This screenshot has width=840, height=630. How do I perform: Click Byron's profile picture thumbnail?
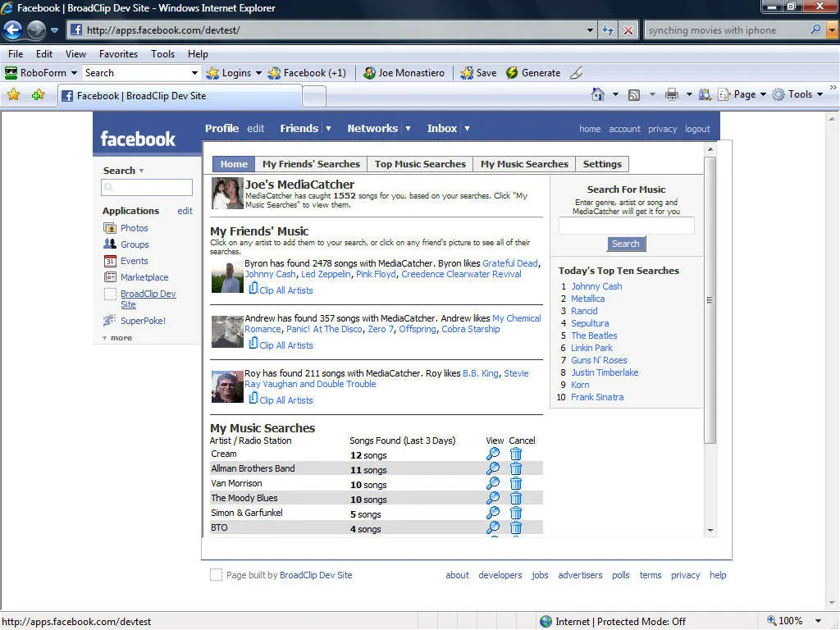click(227, 277)
